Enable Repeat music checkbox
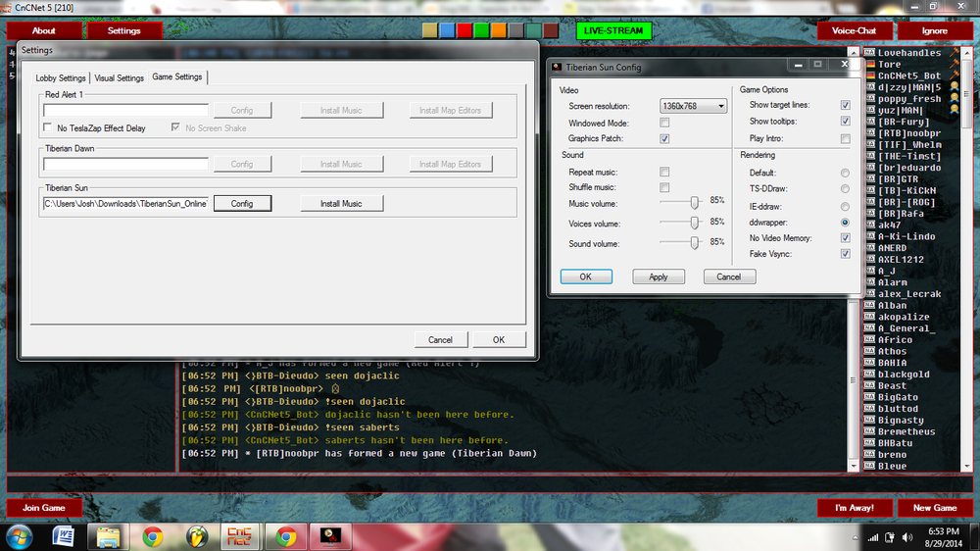Screen dimensions: 980x551 (x=664, y=172)
